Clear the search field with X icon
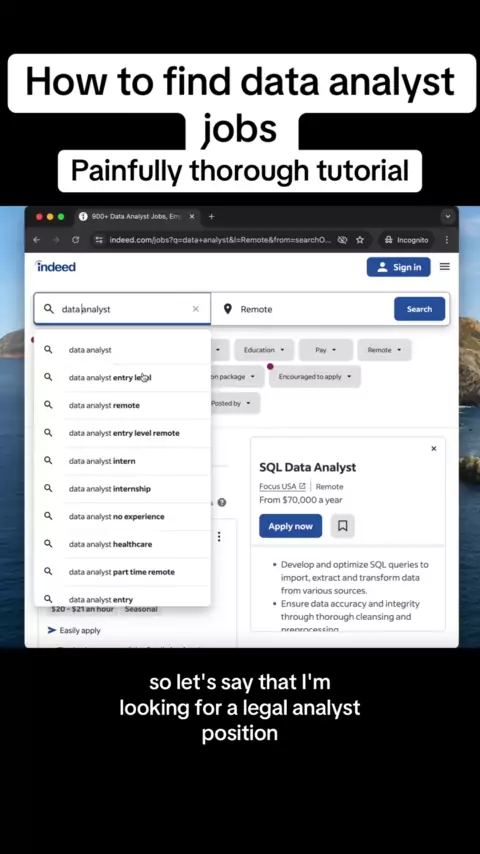Viewport: 480px width, 854px height. [x=196, y=309]
